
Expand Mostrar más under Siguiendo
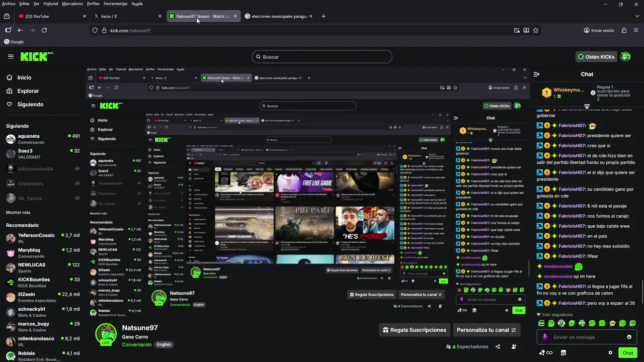tap(18, 212)
